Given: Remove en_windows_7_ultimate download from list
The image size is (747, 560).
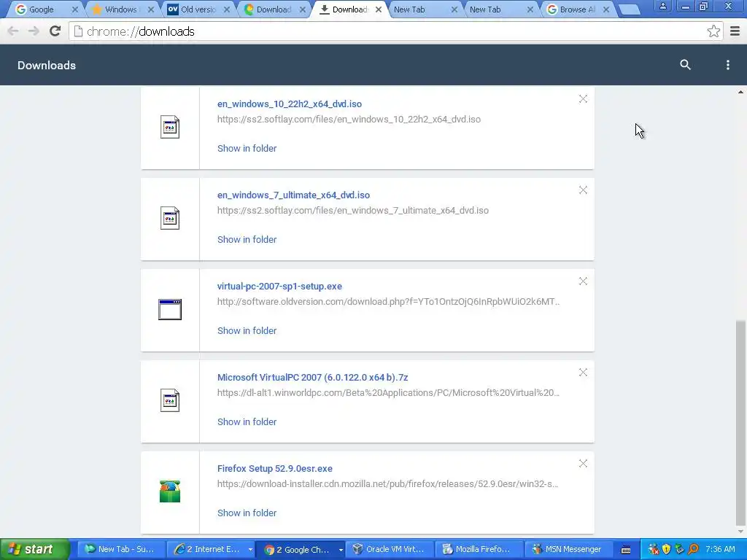Looking at the screenshot, I should [x=583, y=190].
